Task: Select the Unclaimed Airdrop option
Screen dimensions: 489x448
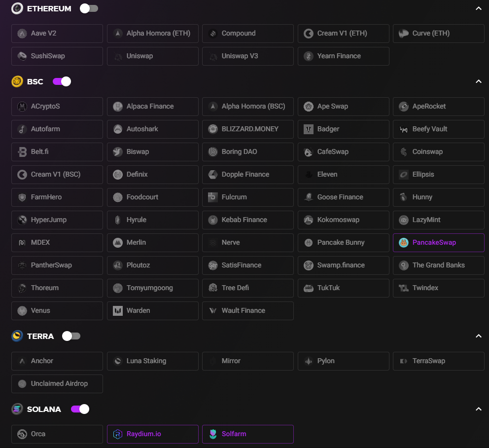Action: [57, 384]
